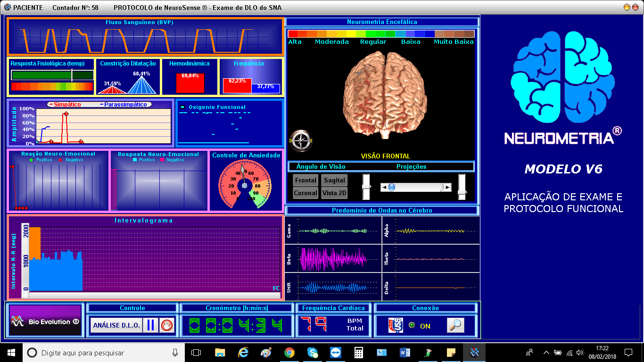Click the Fluxo Sanguíneo (BVP) waveform

pos(145,40)
